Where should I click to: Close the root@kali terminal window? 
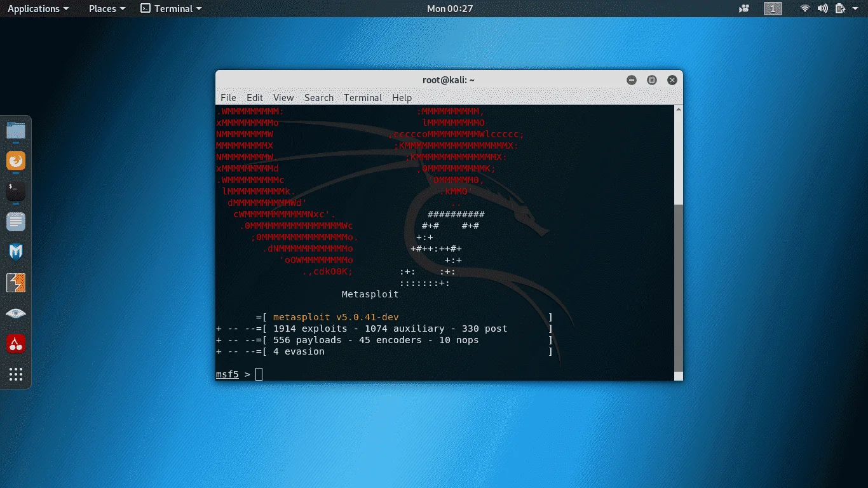pos(672,80)
